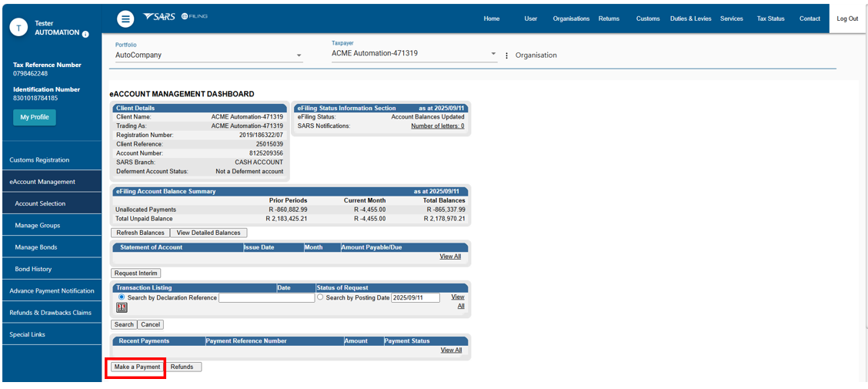The width and height of the screenshot is (868, 389).
Task: Open the Returns top menu
Action: (609, 18)
